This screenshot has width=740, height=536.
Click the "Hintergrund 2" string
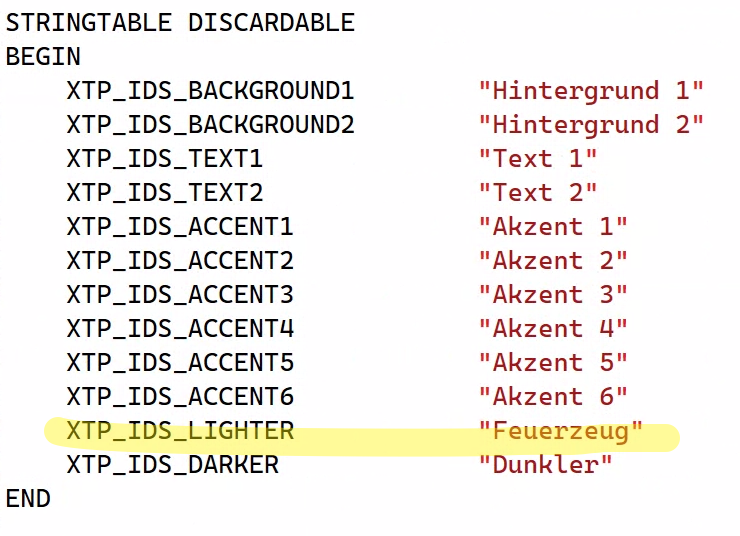[x=591, y=124]
